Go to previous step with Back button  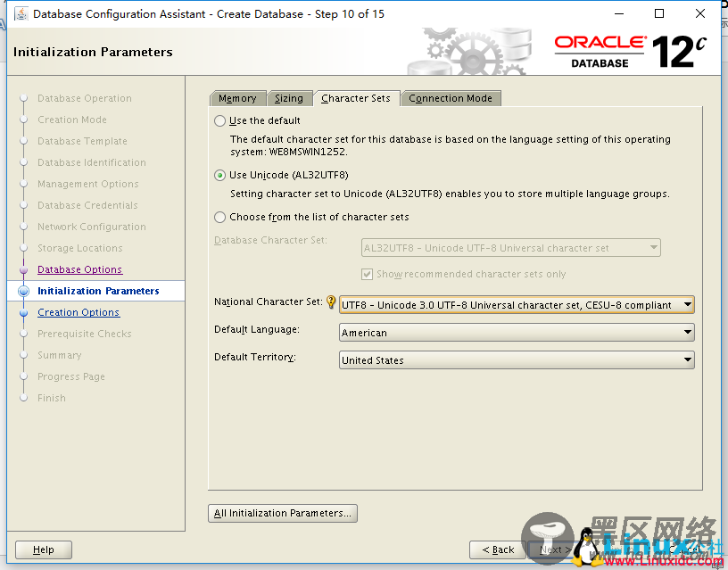(498, 550)
